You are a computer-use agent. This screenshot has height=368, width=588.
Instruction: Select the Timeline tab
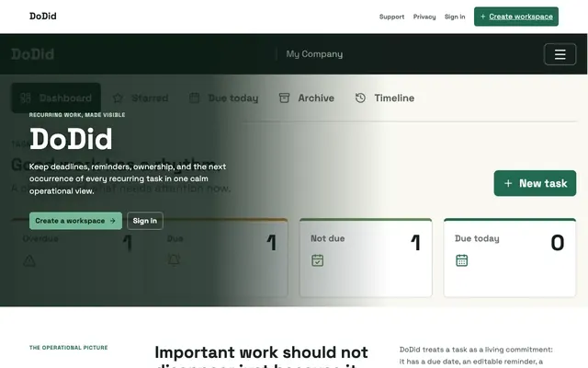pos(385,98)
